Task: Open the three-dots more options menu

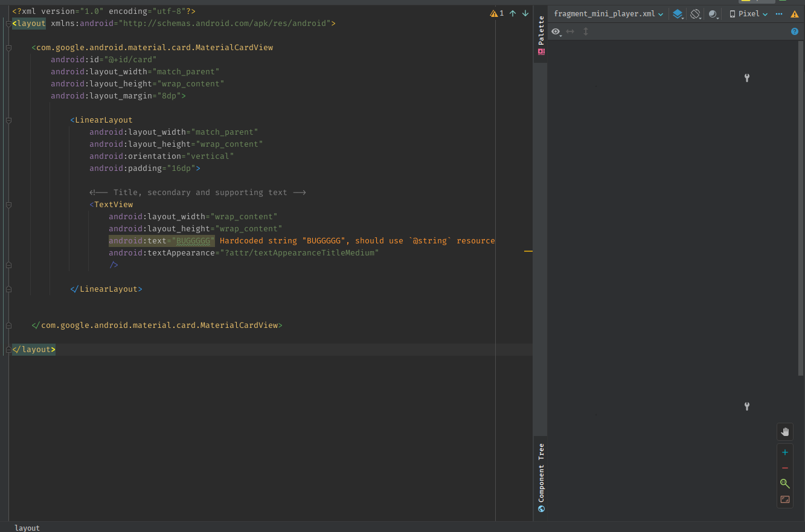Action: (x=779, y=14)
